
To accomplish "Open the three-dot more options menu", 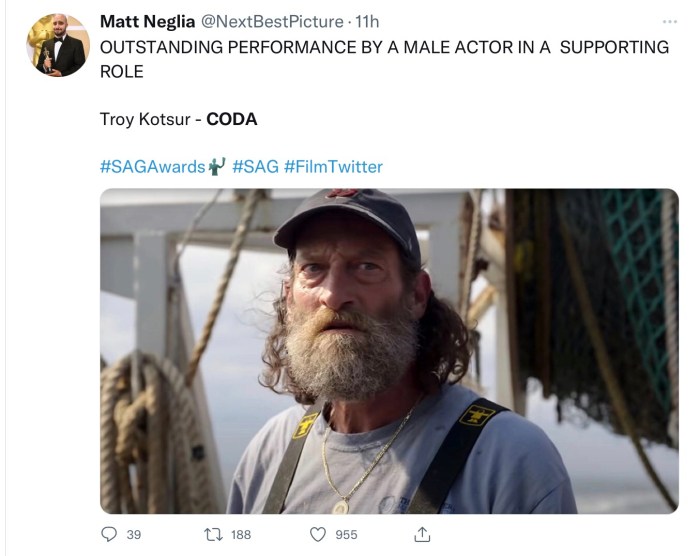I will [x=669, y=22].
